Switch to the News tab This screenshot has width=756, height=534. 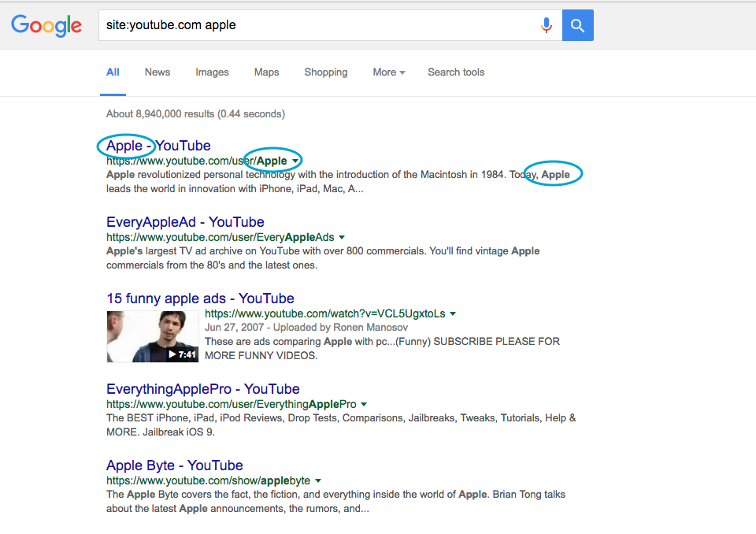pyautogui.click(x=157, y=72)
